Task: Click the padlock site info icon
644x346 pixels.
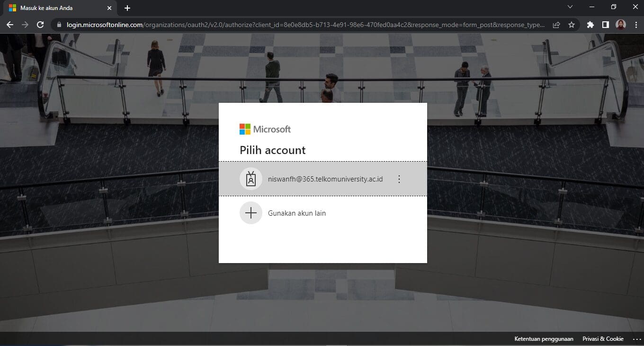Action: 59,25
